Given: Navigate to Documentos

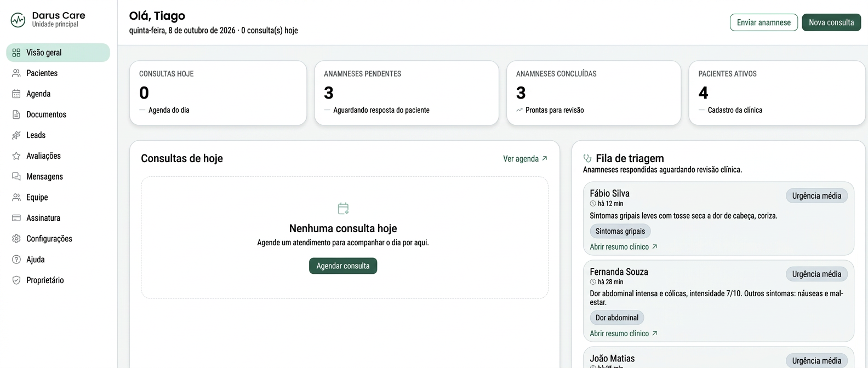Looking at the screenshot, I should 58,114.
